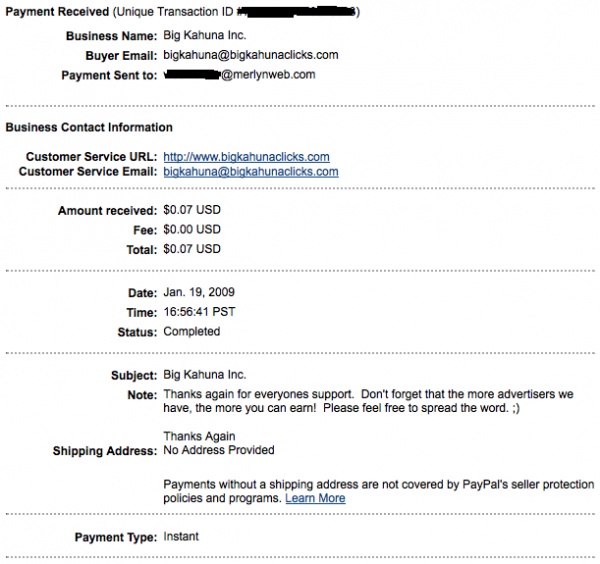Screen dimensions: 600x564
Task: Click the Buyer Email address text
Action: [250, 55]
